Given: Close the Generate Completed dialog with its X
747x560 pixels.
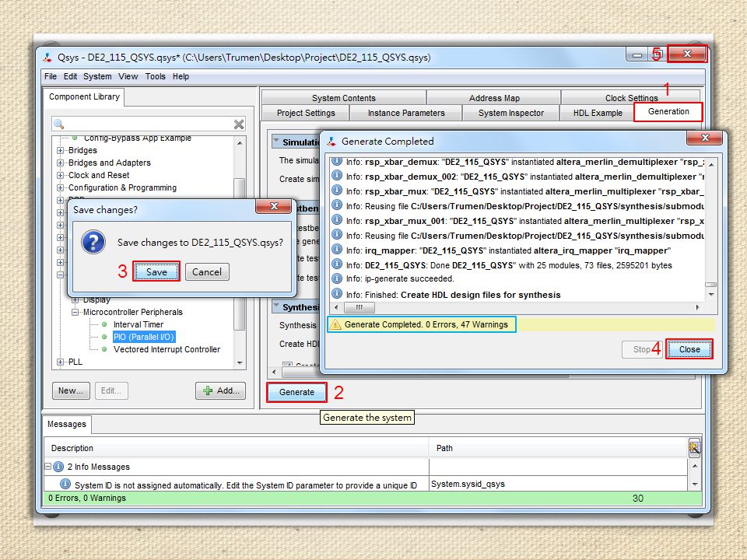Looking at the screenshot, I should (x=705, y=138).
